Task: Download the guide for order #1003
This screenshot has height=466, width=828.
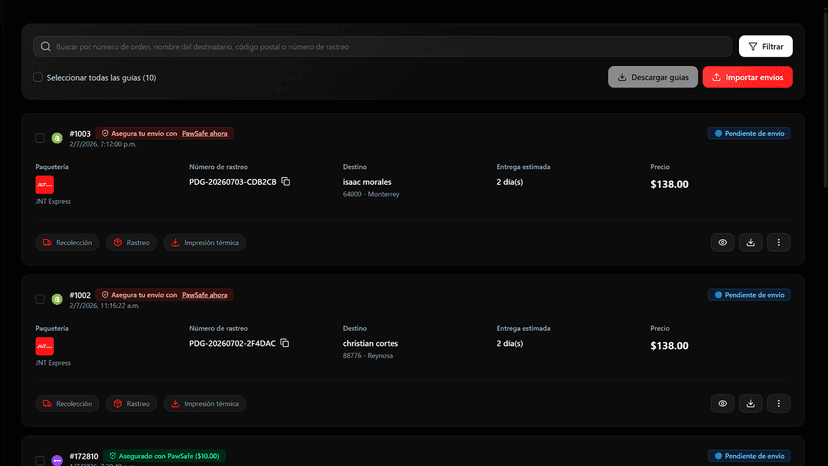Action: [x=750, y=243]
